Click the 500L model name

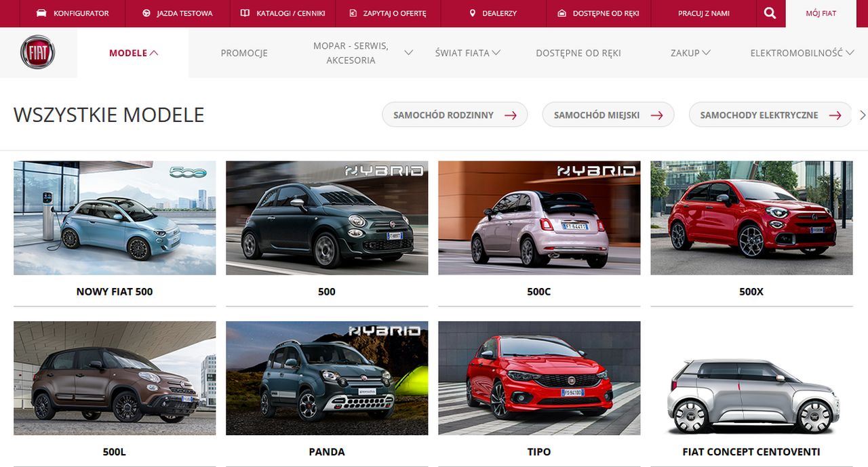(115, 451)
